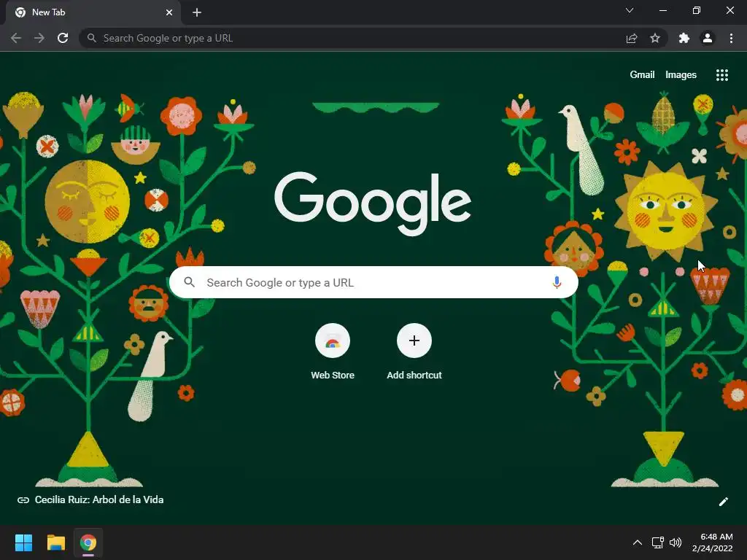This screenshot has height=560, width=747.
Task: Reload the current page
Action: click(63, 38)
